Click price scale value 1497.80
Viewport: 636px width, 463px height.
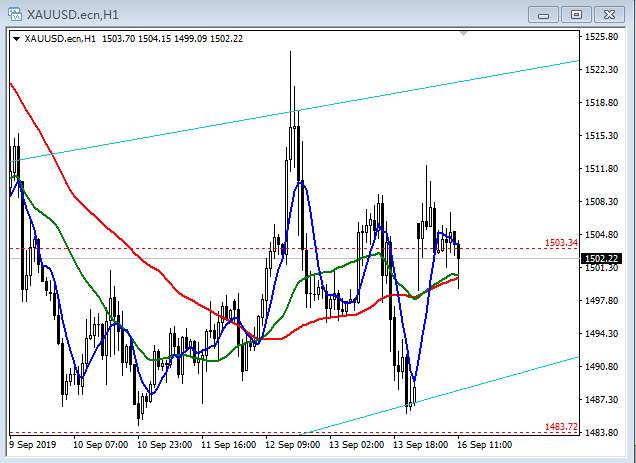tap(602, 301)
